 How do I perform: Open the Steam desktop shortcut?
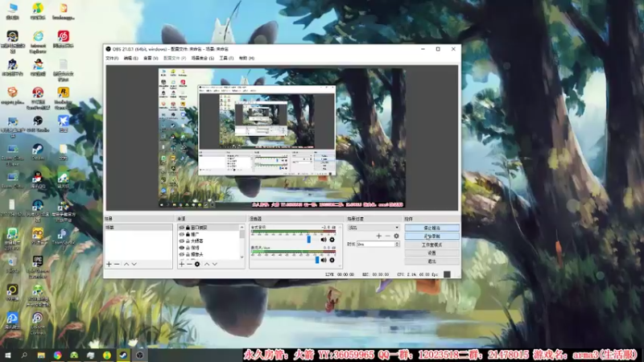38,151
